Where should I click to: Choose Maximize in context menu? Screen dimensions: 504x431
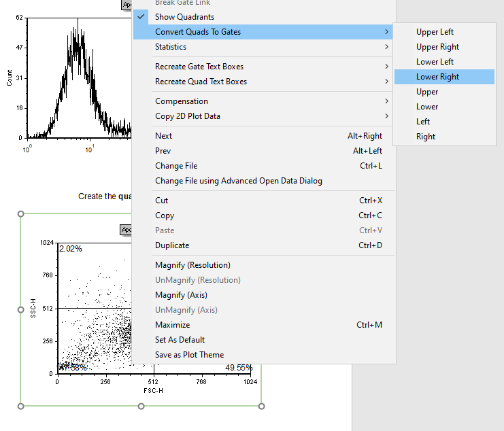(x=263, y=325)
